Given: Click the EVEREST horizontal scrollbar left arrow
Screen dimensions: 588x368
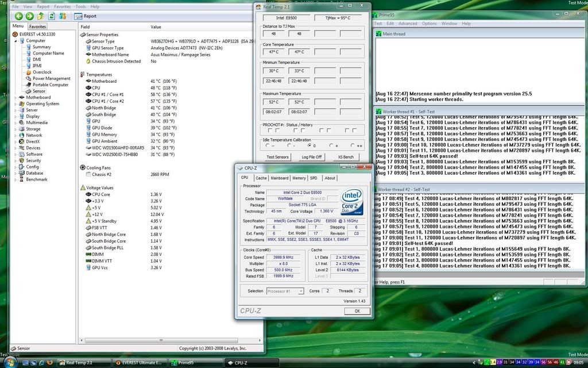Looking at the screenshot, I should (82, 340).
